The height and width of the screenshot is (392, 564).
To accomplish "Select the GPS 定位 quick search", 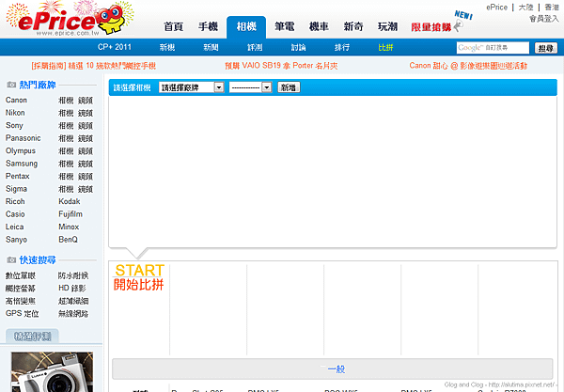I will coord(22,314).
